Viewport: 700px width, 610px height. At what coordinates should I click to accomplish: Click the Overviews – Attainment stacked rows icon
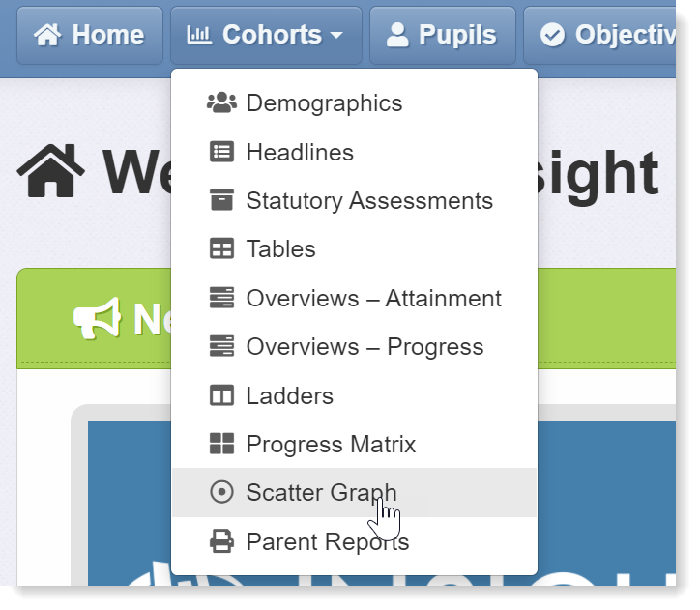click(x=221, y=298)
